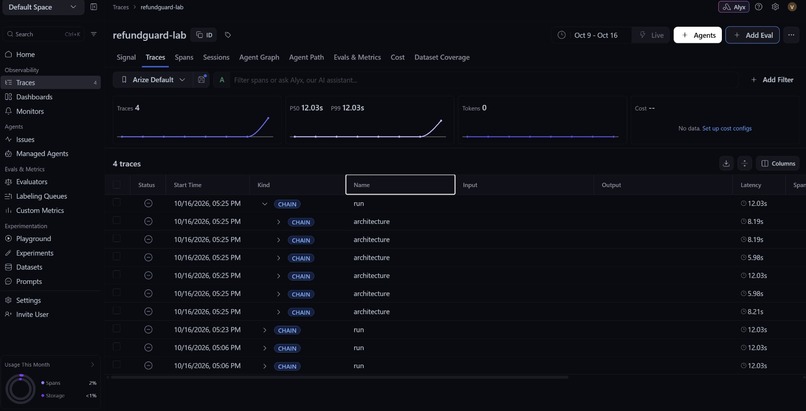
Task: Click CHAIN badge of 05:23 PM run row
Action: (287, 330)
